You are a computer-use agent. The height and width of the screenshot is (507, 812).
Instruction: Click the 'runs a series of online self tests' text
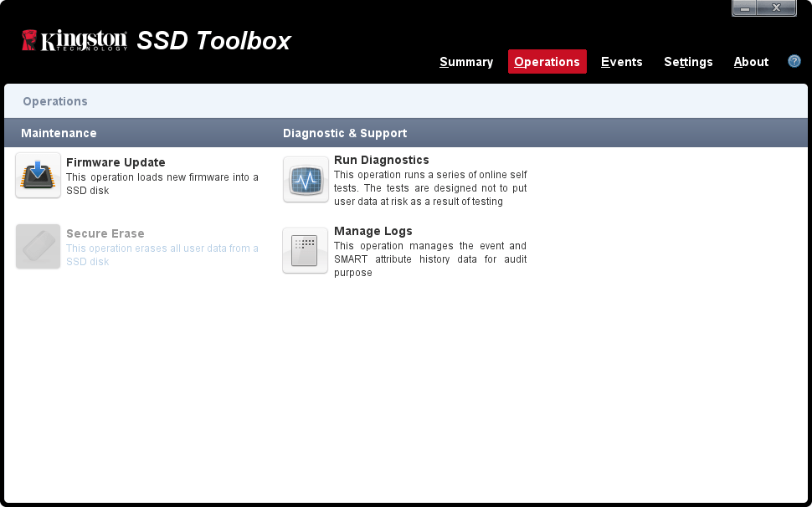pos(430,187)
